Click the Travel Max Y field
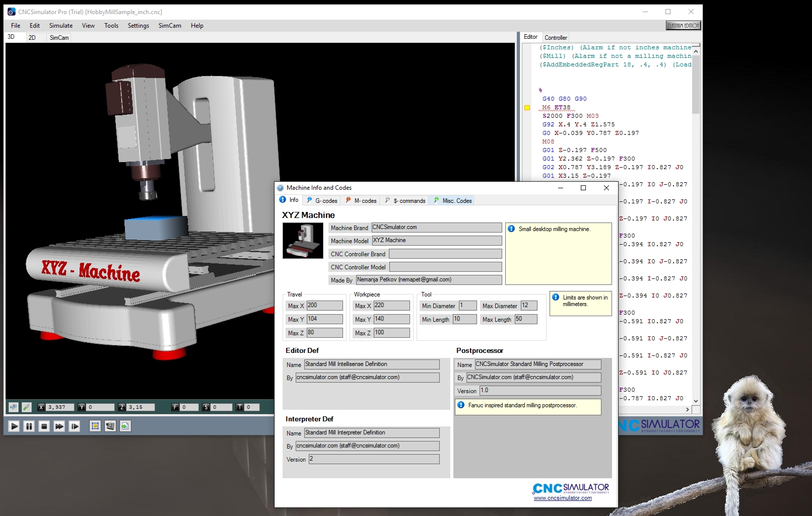812x516 pixels. coord(325,319)
